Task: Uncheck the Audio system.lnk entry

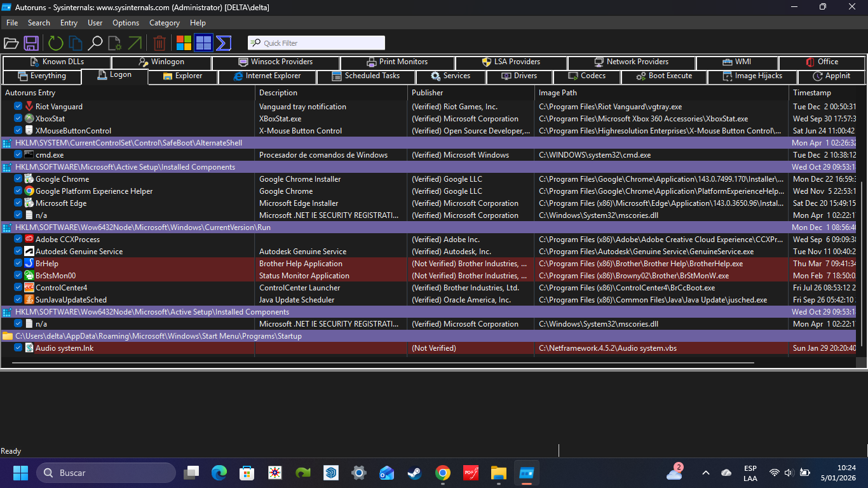Action: 18,348
